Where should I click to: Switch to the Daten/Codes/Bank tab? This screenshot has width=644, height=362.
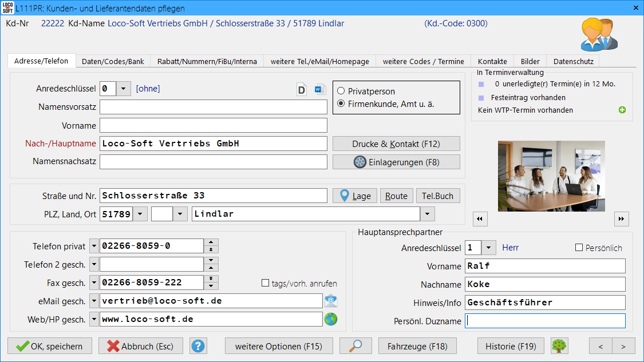113,61
